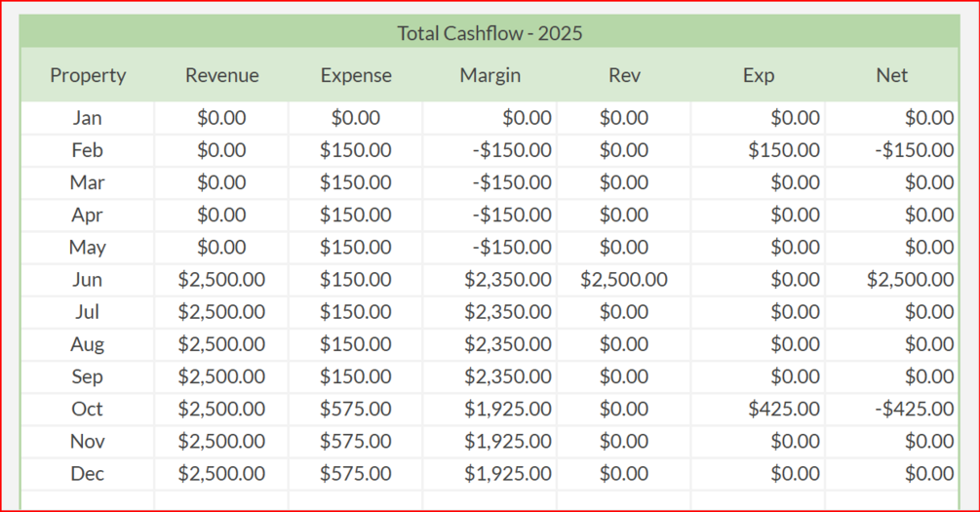
Task: Select the Revenue column header
Action: (x=222, y=75)
